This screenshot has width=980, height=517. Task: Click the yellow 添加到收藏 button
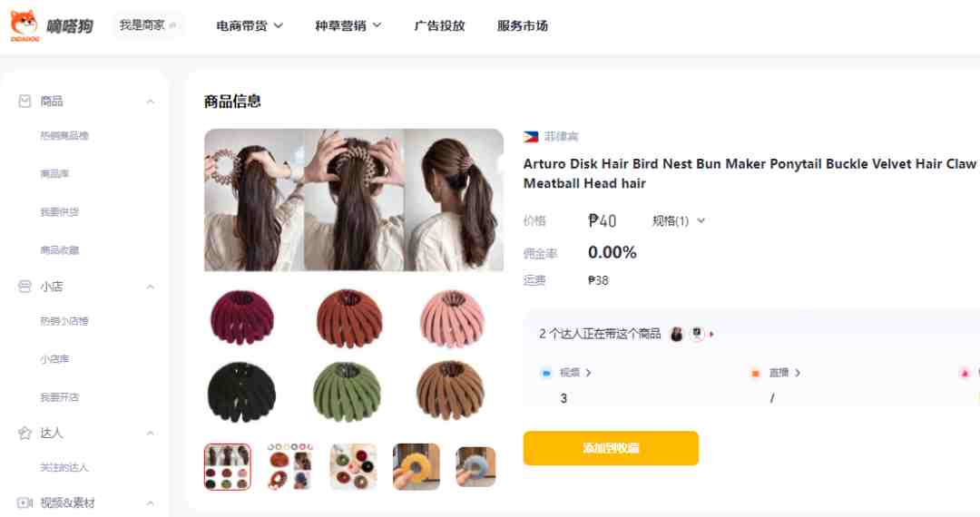(611, 448)
